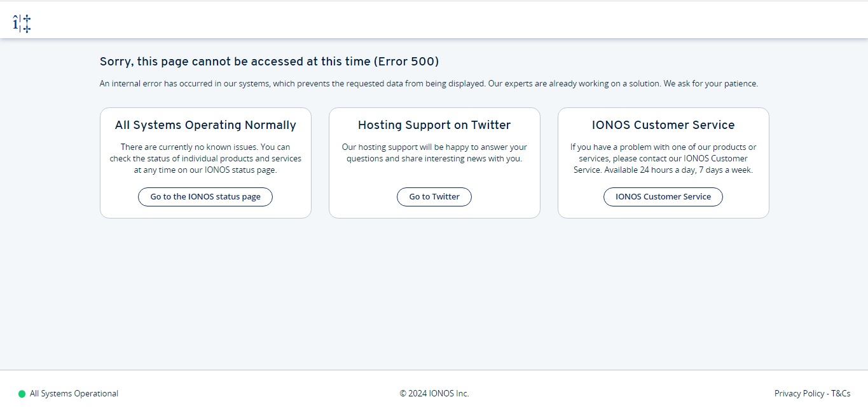
Task: Click the hosting support description text
Action: click(x=434, y=153)
